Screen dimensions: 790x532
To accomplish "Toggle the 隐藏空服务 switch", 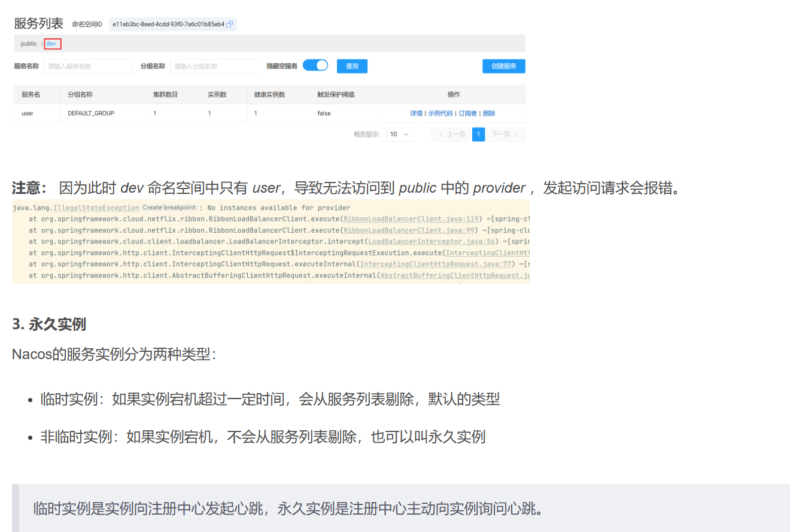I will pyautogui.click(x=315, y=66).
